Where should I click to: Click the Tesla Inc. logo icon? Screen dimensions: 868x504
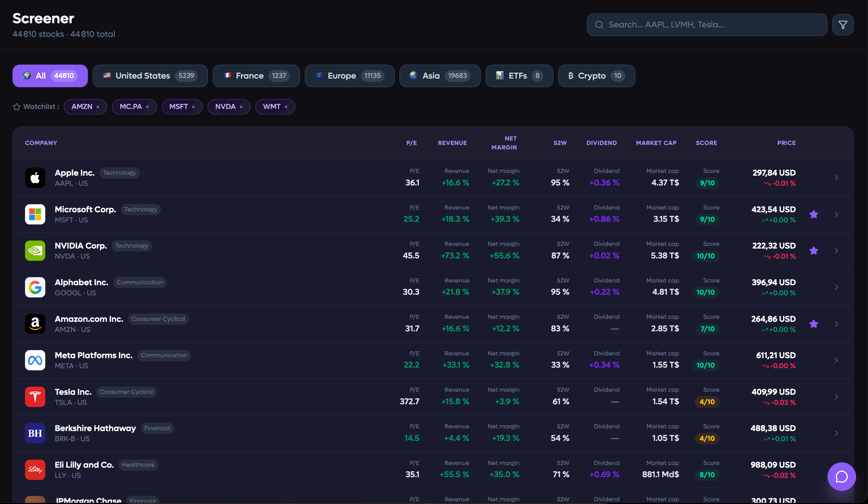coord(35,397)
